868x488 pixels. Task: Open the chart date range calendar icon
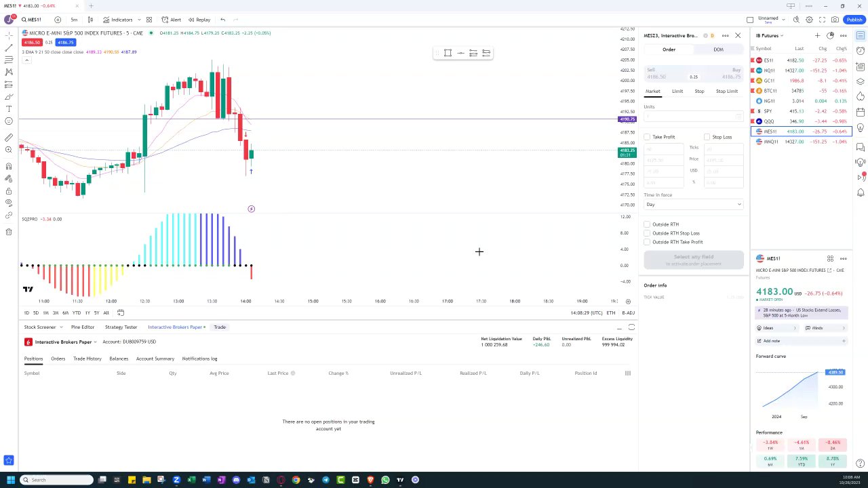[121, 312]
